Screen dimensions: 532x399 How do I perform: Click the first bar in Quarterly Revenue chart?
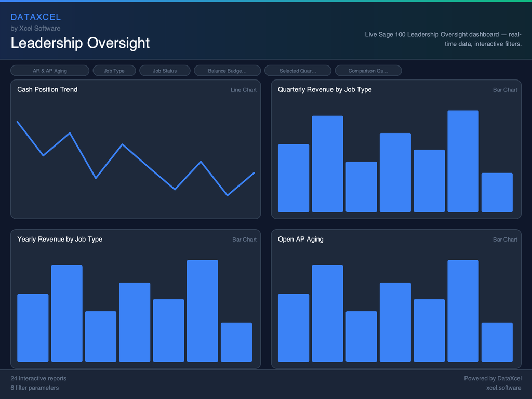(294, 178)
